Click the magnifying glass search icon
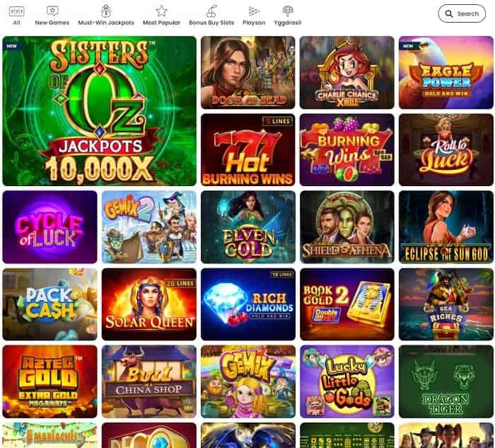 448,13
